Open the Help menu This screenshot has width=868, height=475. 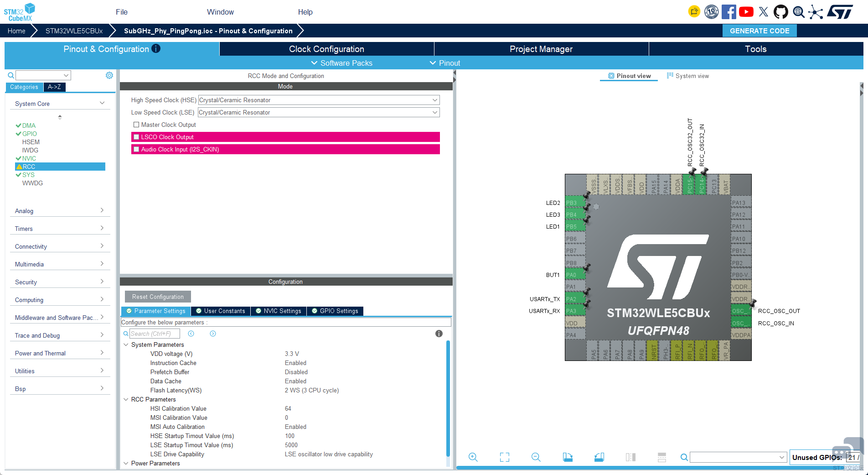point(305,12)
